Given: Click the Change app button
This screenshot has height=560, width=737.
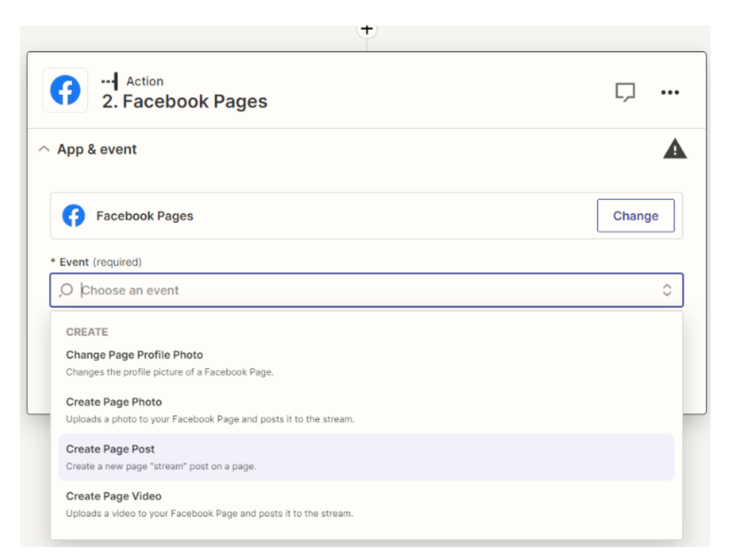Looking at the screenshot, I should click(635, 216).
